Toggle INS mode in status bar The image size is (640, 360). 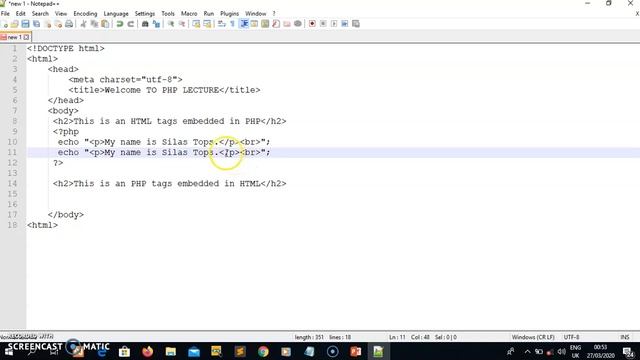[624, 337]
